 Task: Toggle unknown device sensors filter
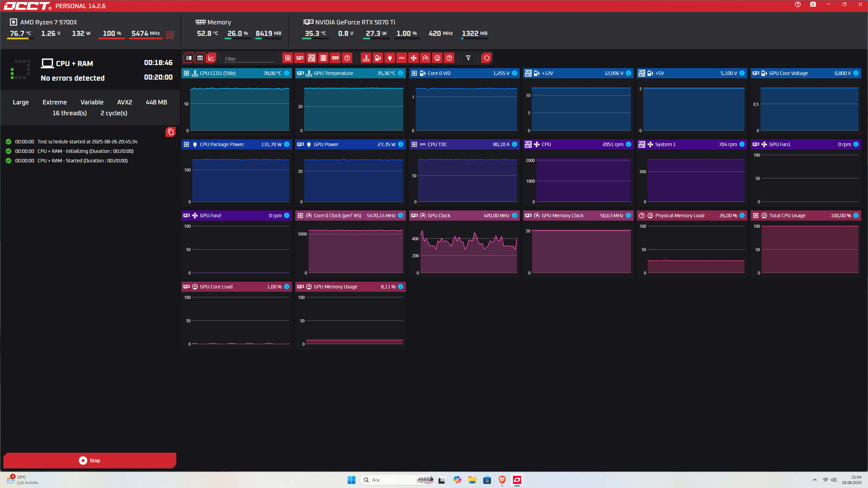click(x=347, y=58)
